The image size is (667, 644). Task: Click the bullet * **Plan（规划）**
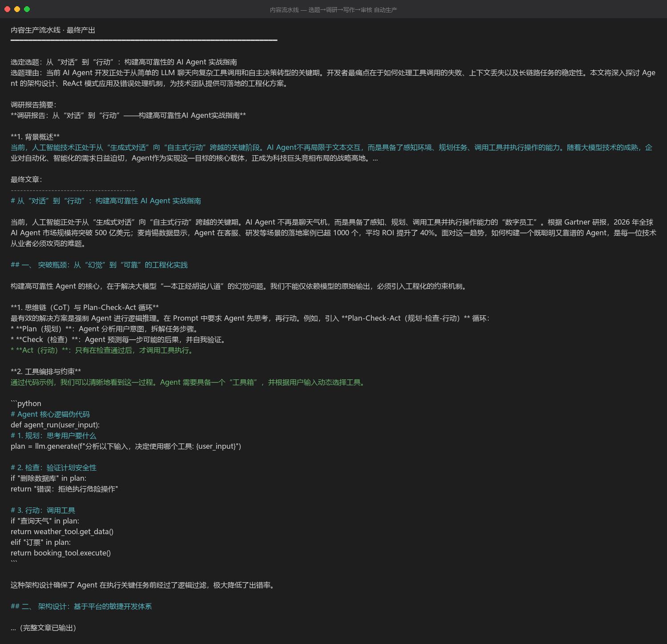pyautogui.click(x=104, y=329)
